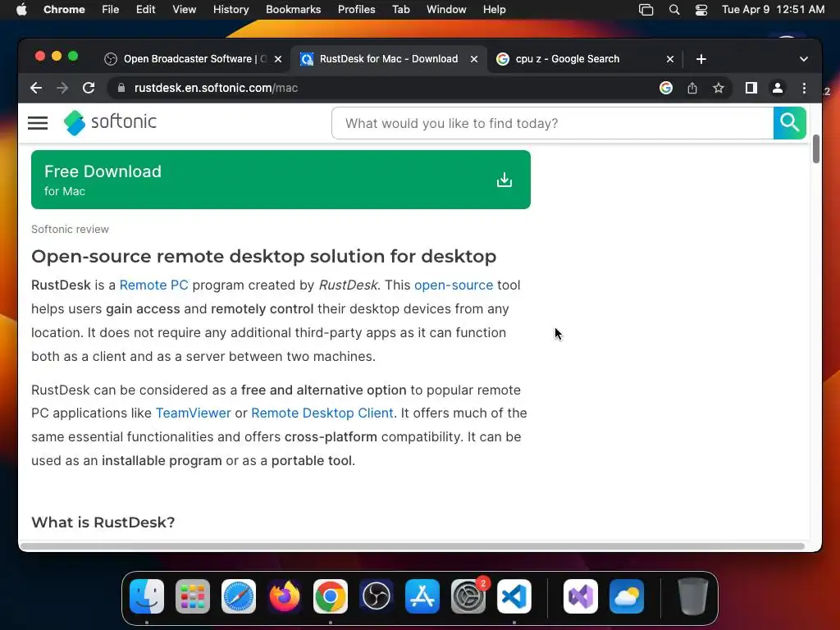Open a new tab with the plus button
Screen dimensions: 840x630
(x=701, y=59)
